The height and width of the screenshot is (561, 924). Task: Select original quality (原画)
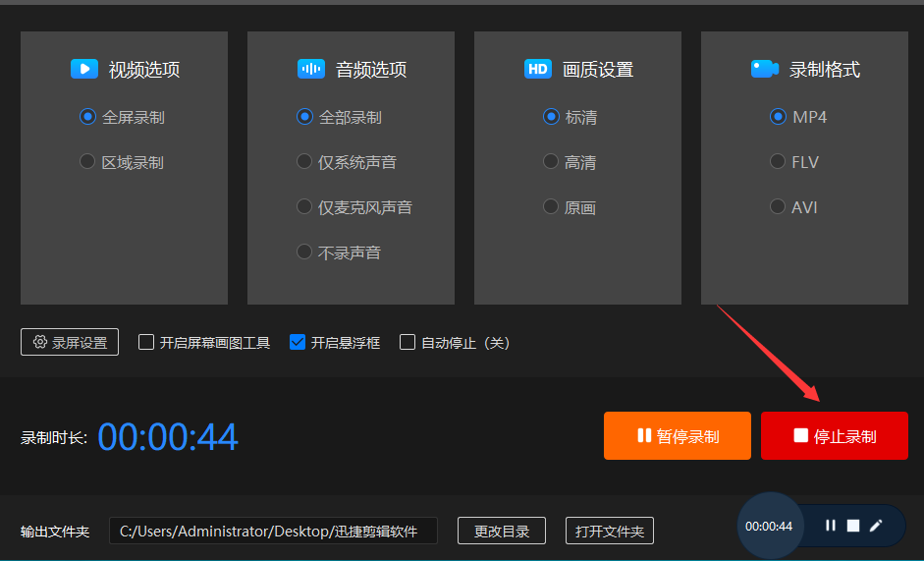(x=570, y=207)
